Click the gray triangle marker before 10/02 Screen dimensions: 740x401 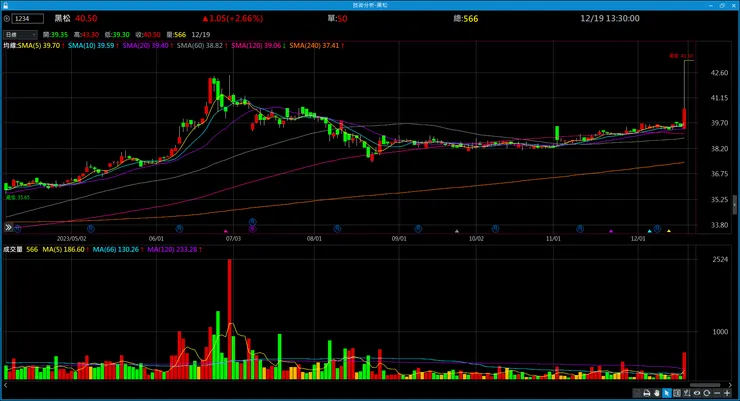coord(456,231)
